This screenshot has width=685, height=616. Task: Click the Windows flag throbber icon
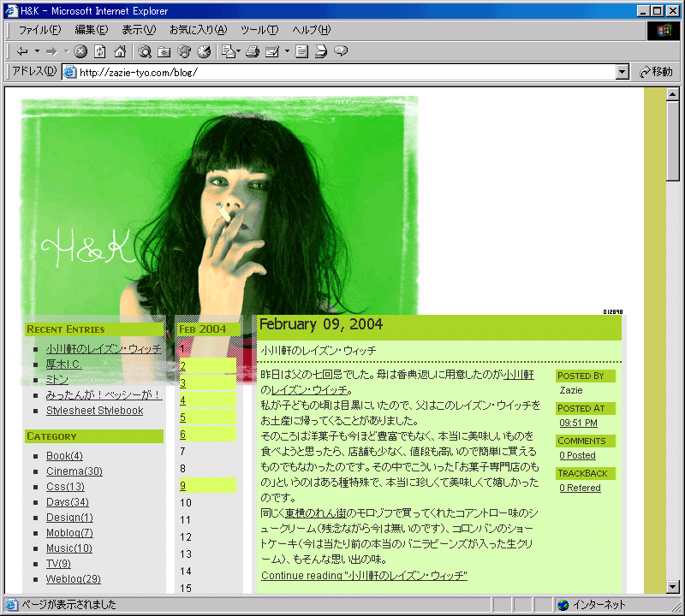663,31
